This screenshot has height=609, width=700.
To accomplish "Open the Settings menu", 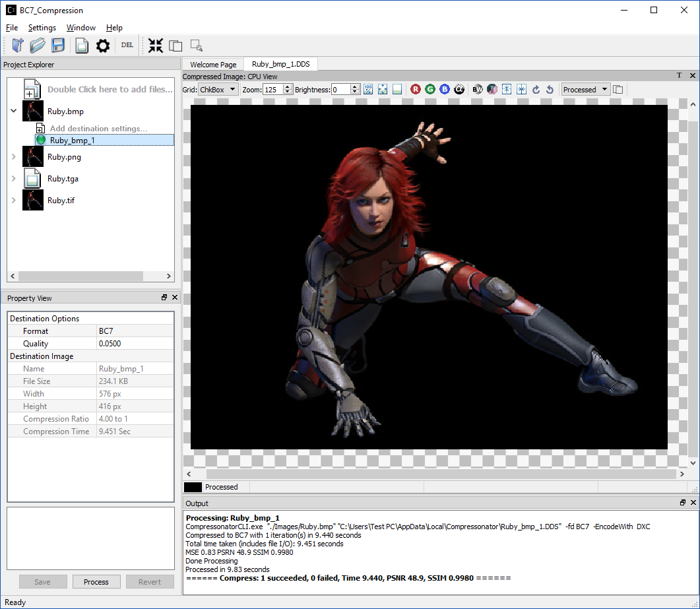I will [x=42, y=28].
